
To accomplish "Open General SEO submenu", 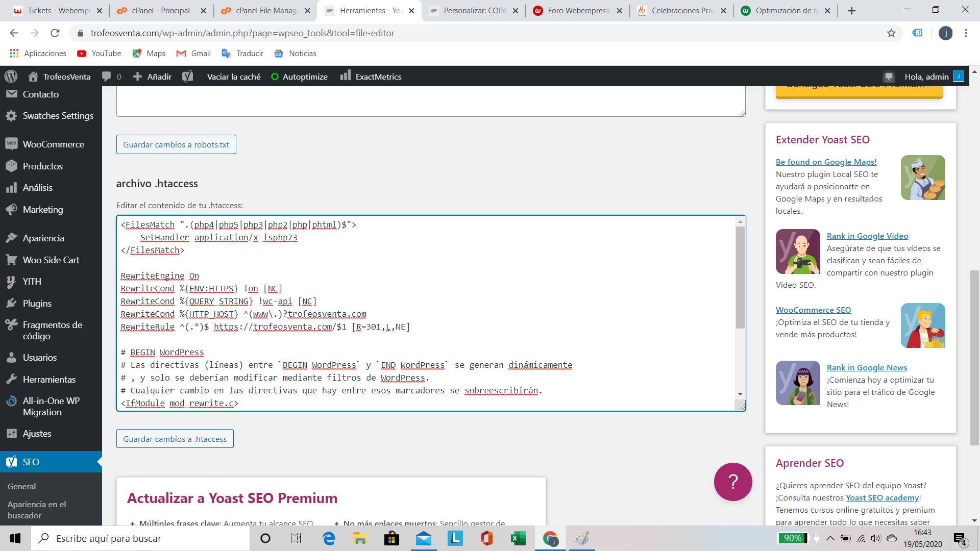I will pos(21,486).
